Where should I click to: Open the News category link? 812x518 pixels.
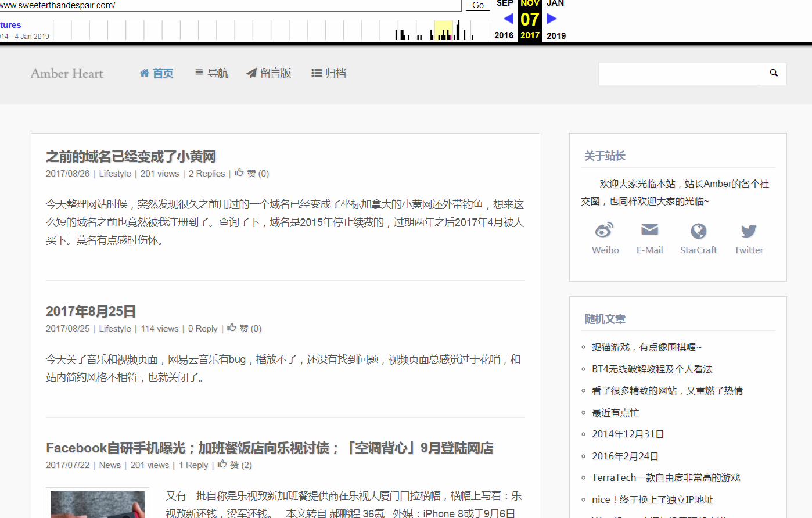110,465
